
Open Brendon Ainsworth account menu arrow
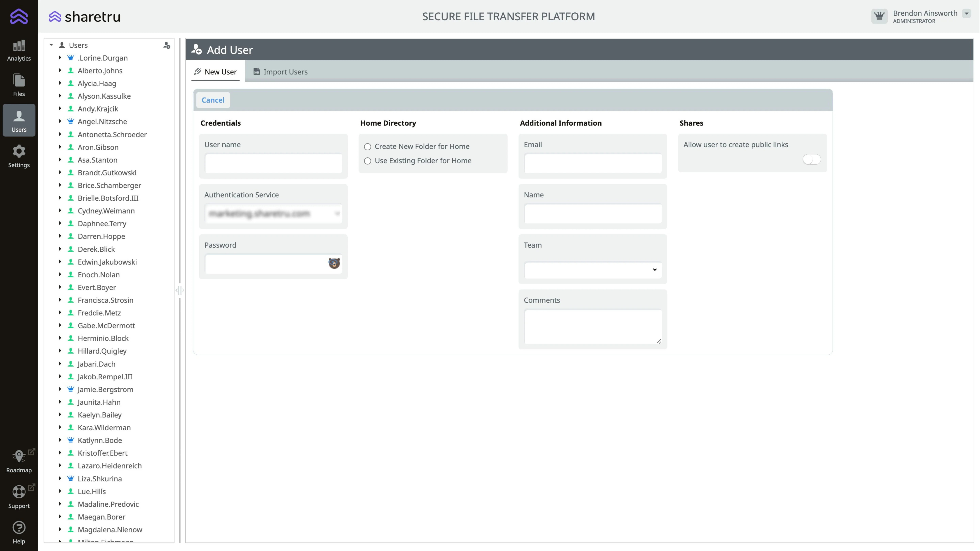tap(966, 13)
